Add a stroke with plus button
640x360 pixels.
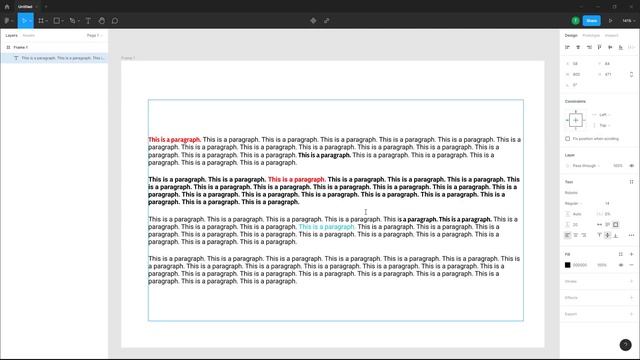[631, 281]
